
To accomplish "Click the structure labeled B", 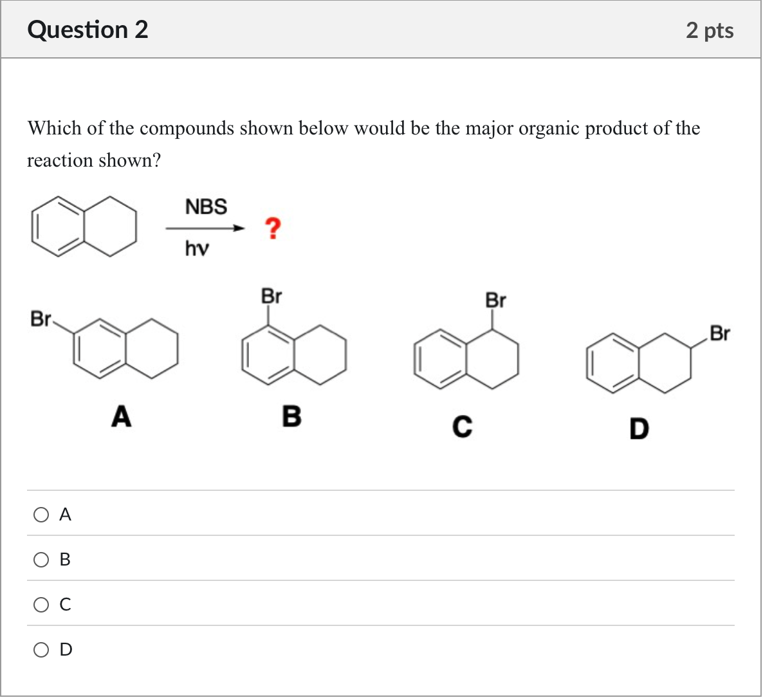I will coord(293,354).
